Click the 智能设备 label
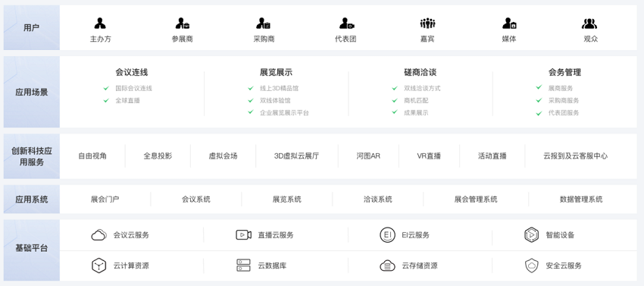Viewport: 644px width, 286px height. pyautogui.click(x=560, y=235)
